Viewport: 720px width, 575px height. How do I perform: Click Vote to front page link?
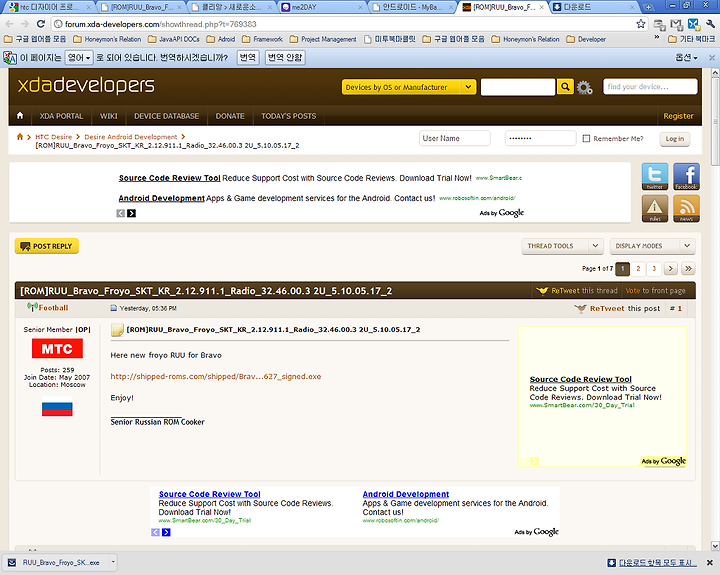(655, 291)
